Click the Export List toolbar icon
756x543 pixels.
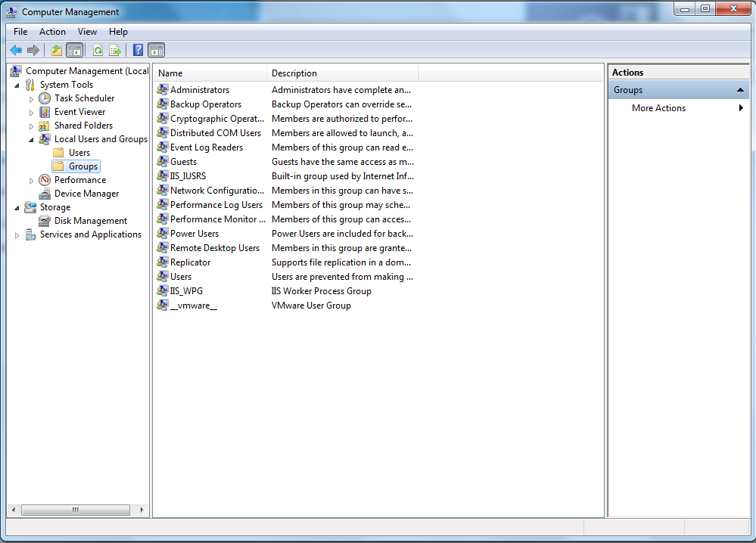pos(115,50)
